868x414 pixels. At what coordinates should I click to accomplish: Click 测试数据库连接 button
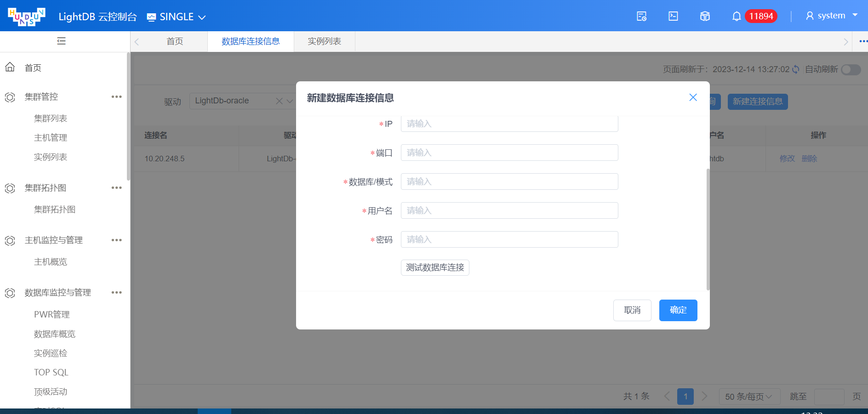pyautogui.click(x=435, y=267)
